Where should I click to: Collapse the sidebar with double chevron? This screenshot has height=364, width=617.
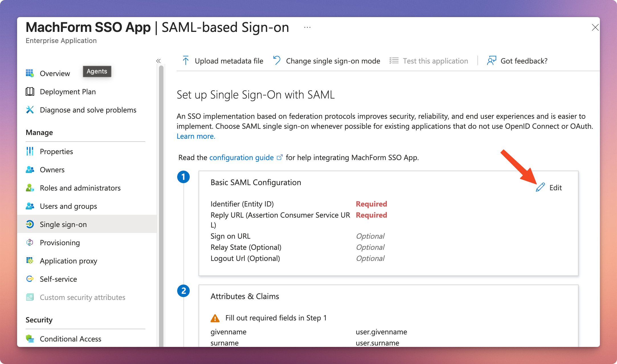(158, 61)
